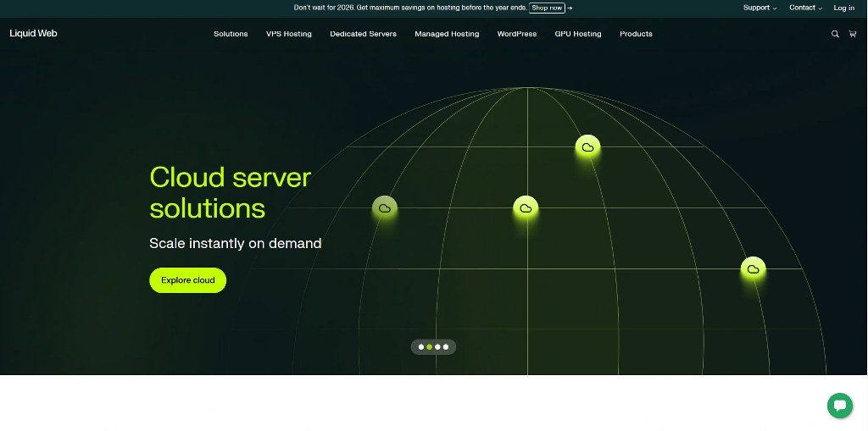The height and width of the screenshot is (431, 868).
Task: Open the Solutions menu
Action: click(231, 34)
